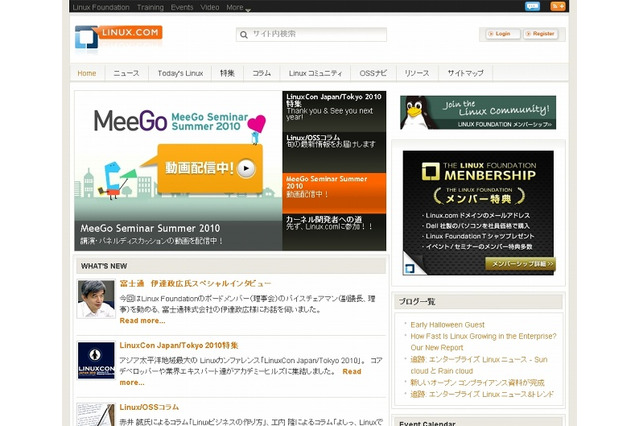Open Sun cloud と Rain cloud blog link
Image resolution: width=640 pixels, height=426 pixels.
(479, 365)
